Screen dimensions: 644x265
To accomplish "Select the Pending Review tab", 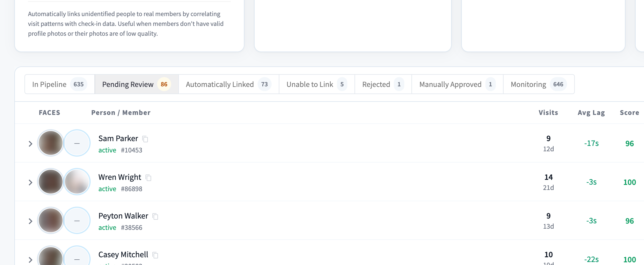I will 137,84.
